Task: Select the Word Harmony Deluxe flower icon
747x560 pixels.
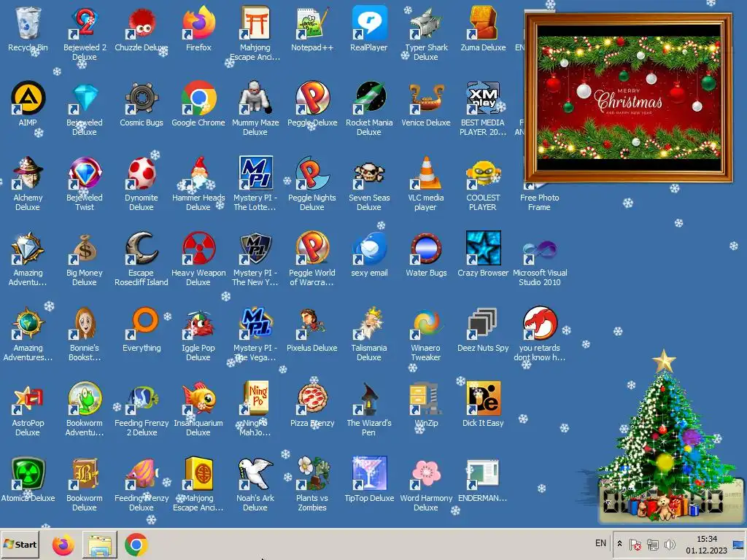Action: click(426, 474)
